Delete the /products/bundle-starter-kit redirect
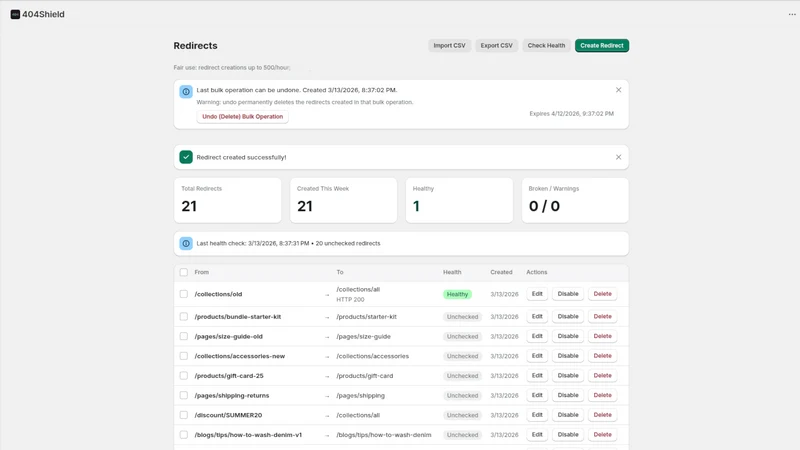Image resolution: width=800 pixels, height=450 pixels. (603, 316)
